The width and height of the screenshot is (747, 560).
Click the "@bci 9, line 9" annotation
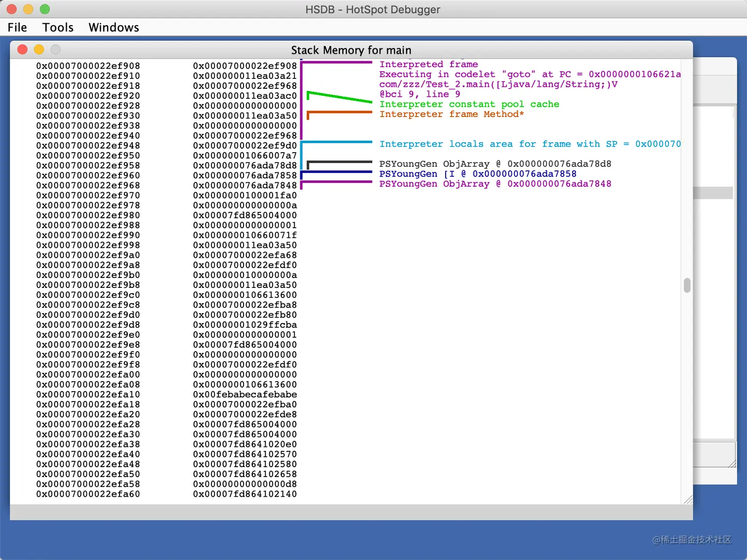(x=419, y=94)
